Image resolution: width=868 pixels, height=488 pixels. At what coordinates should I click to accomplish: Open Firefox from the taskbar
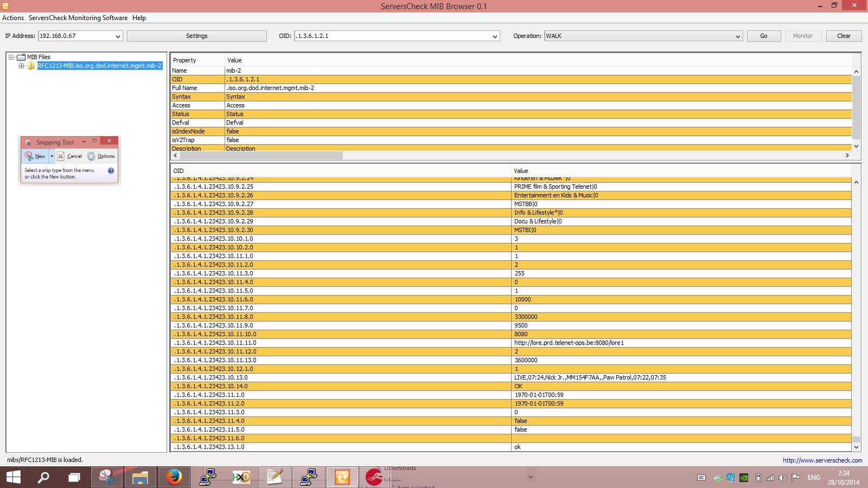point(174,477)
